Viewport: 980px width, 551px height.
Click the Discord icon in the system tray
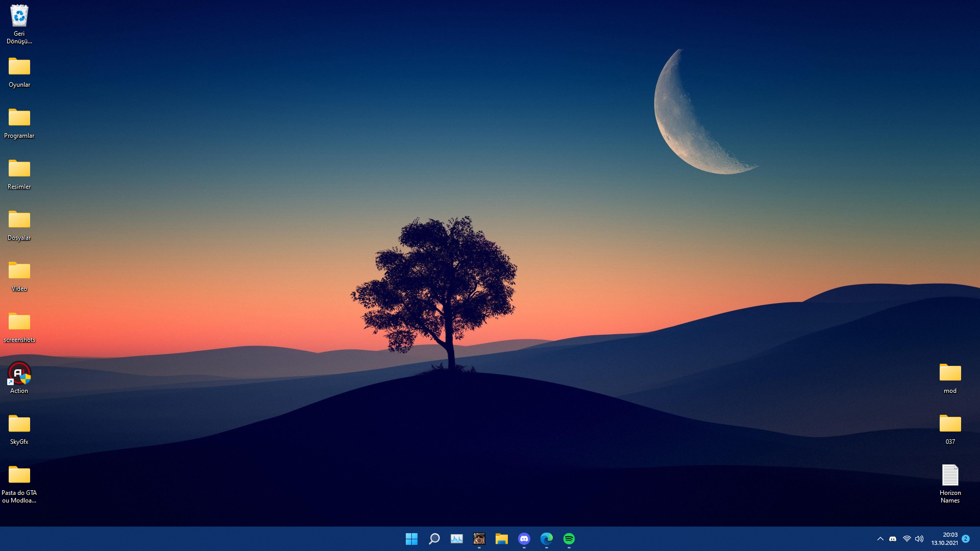(x=893, y=539)
